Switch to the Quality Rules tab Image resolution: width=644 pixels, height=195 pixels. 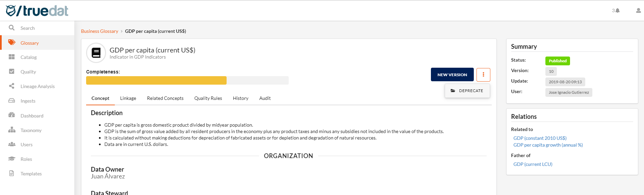[208, 98]
